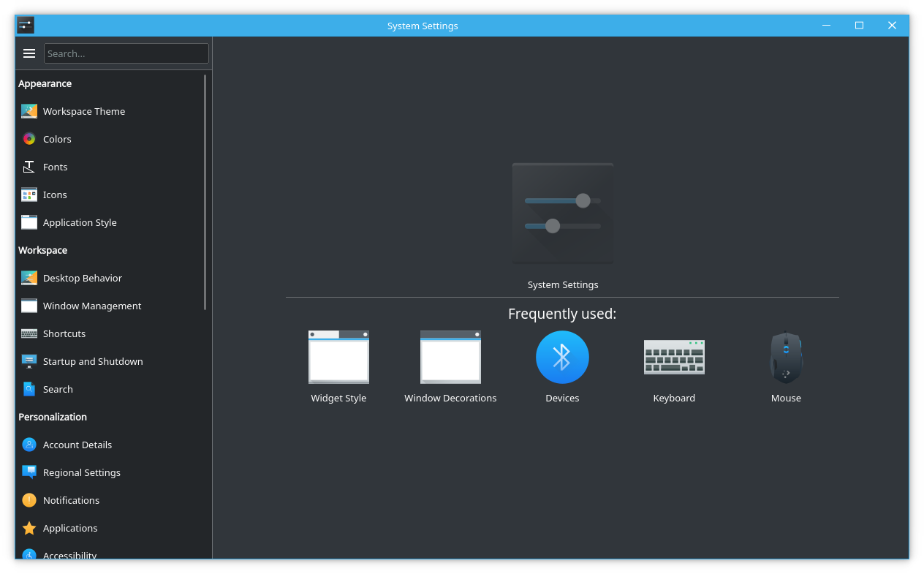
Task: Click the Window Management icon
Action: coord(29,306)
